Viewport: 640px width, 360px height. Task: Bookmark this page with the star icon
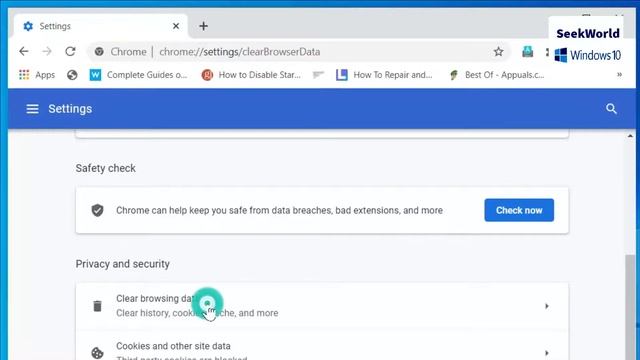coord(498,51)
